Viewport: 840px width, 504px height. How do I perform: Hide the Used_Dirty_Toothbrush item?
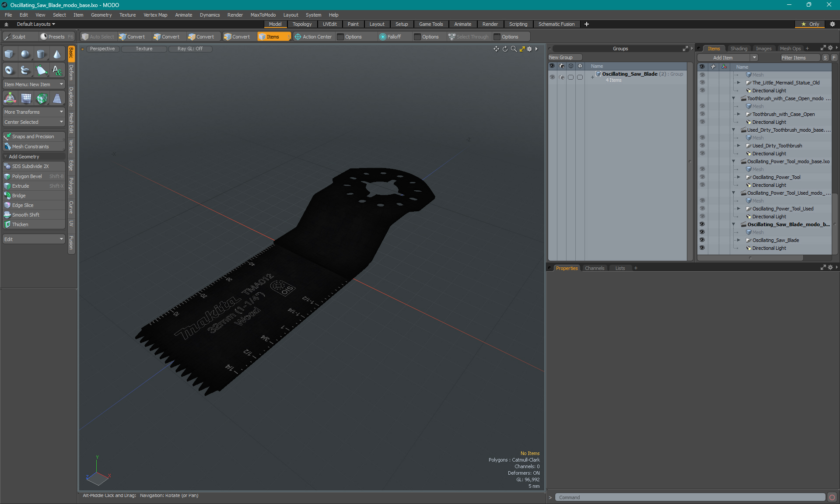click(702, 146)
